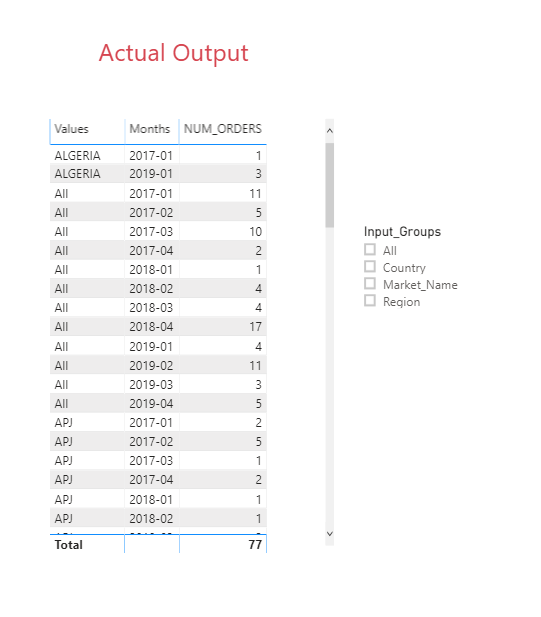The image size is (541, 617).
Task: Click the All row month 2018-02
Action: coord(151,288)
